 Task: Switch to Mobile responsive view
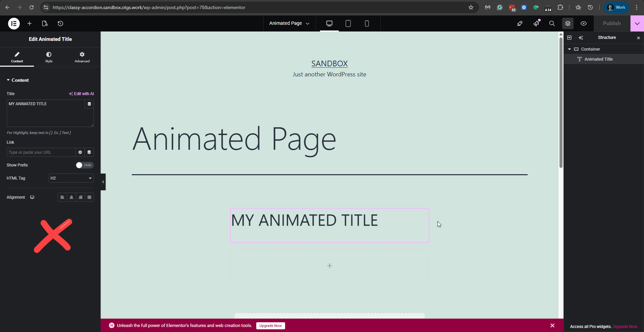[367, 23]
